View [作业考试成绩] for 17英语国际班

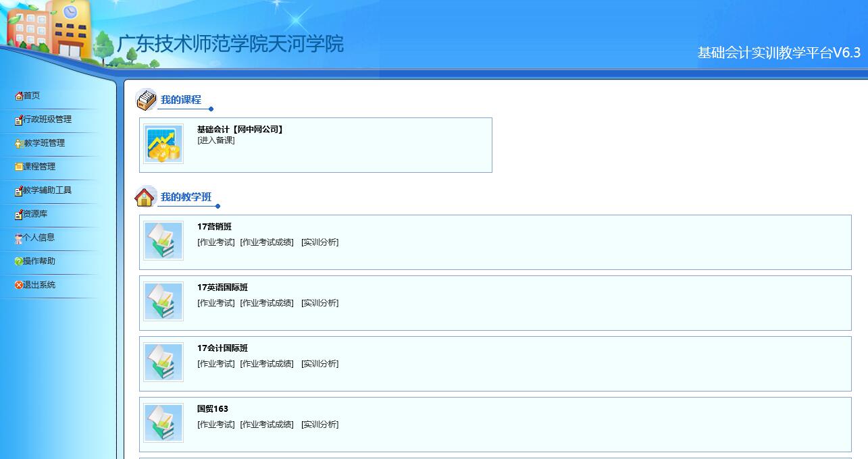pyautogui.click(x=267, y=303)
